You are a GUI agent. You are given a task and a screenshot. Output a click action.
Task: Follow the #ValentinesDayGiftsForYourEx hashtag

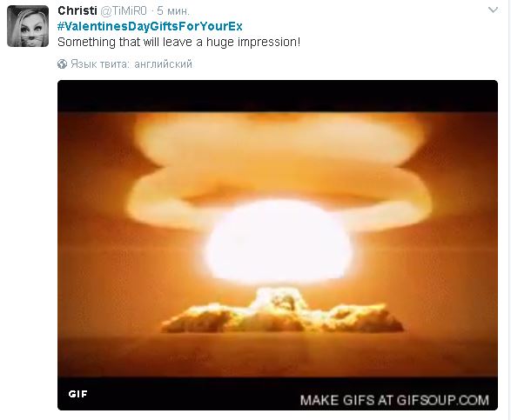click(x=150, y=26)
